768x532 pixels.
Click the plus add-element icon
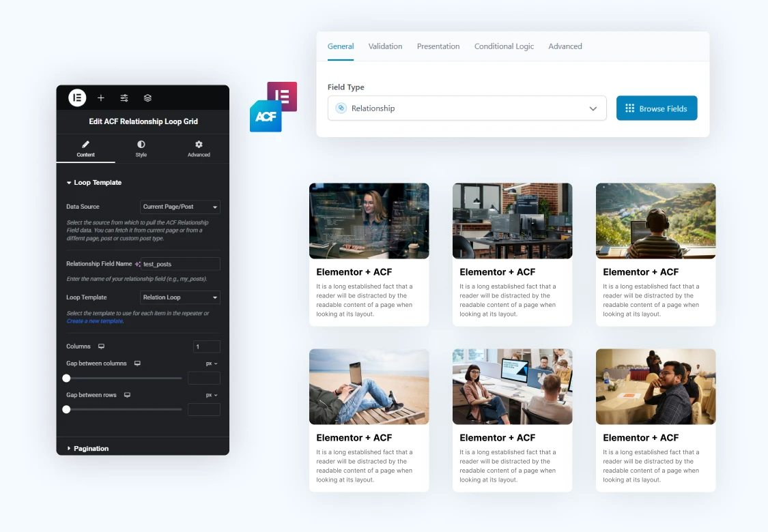point(101,98)
